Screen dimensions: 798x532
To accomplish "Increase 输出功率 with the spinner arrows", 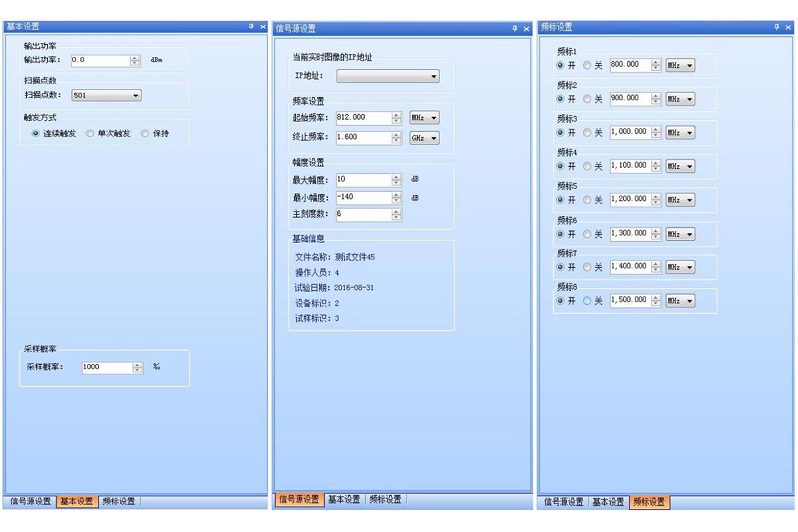I will point(135,58).
